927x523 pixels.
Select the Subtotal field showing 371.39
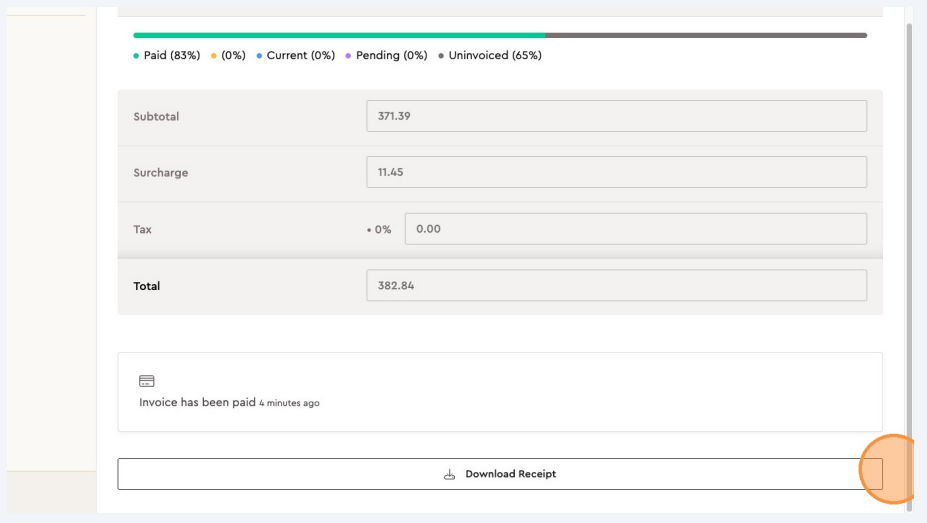click(616, 116)
